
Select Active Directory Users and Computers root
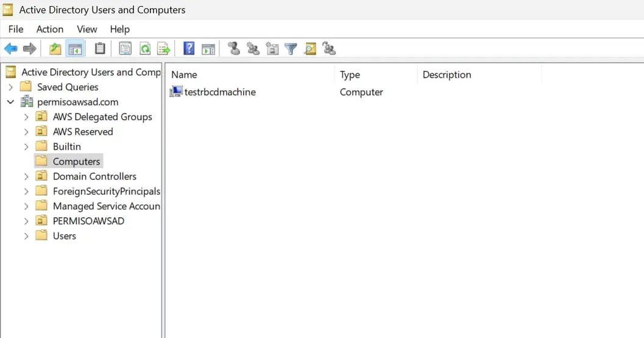click(x=91, y=73)
